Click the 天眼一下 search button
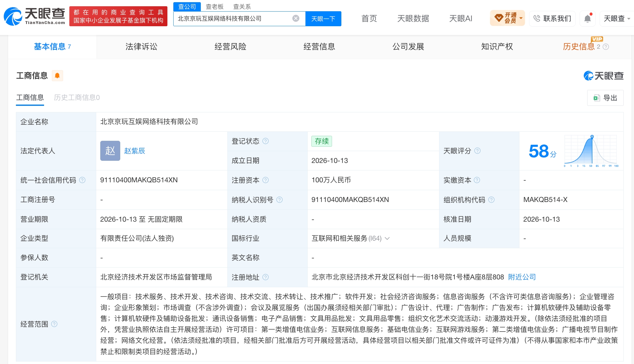 pos(323,19)
